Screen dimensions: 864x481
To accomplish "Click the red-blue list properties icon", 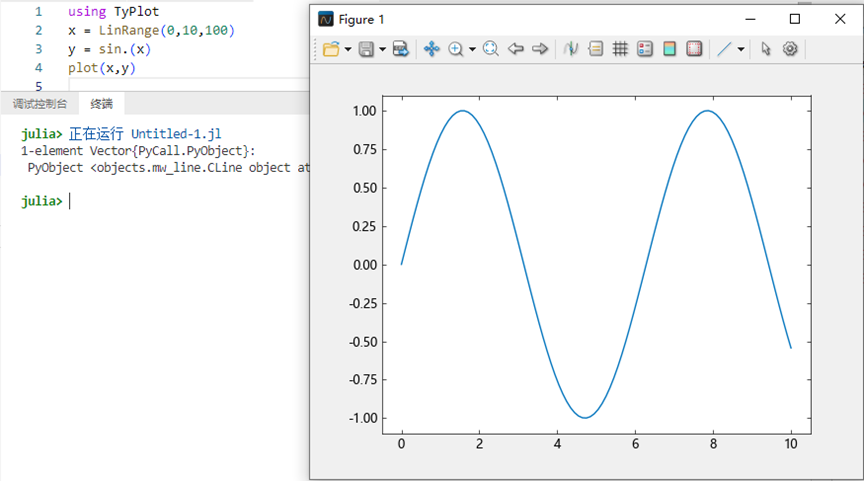I will pyautogui.click(x=645, y=49).
